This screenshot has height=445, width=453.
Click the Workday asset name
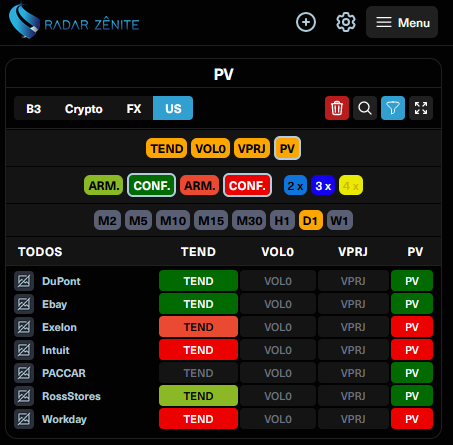[64, 419]
